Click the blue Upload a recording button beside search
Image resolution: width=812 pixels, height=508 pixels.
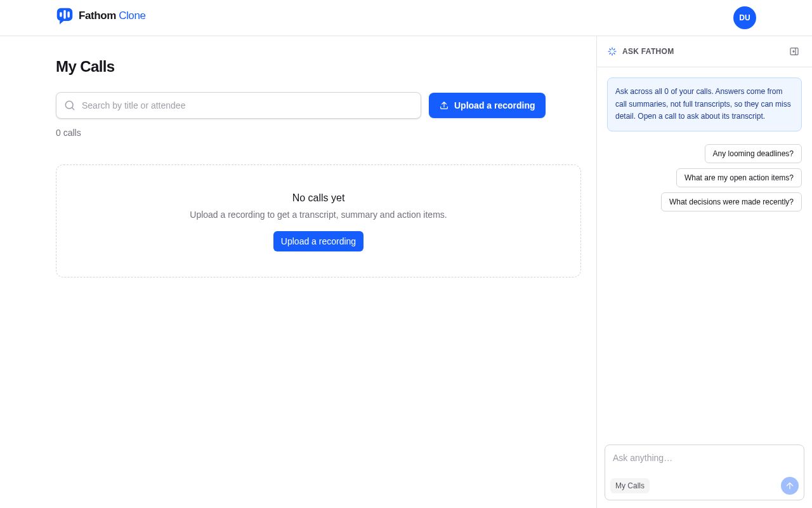tap(487, 105)
